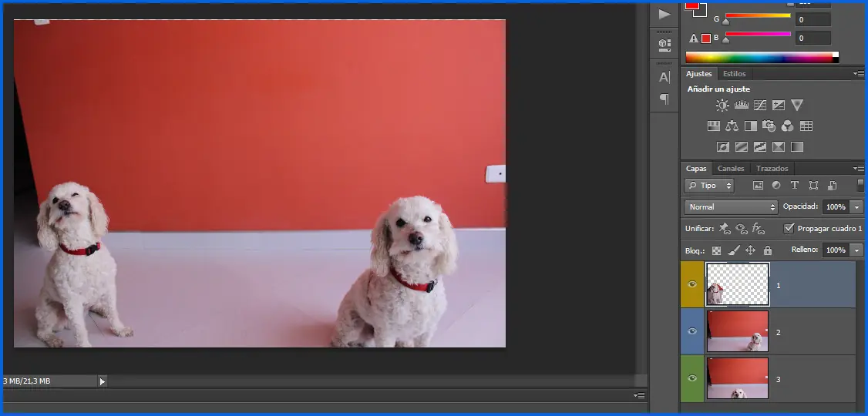Click the B channel slider track
868x416 pixels.
pos(758,35)
